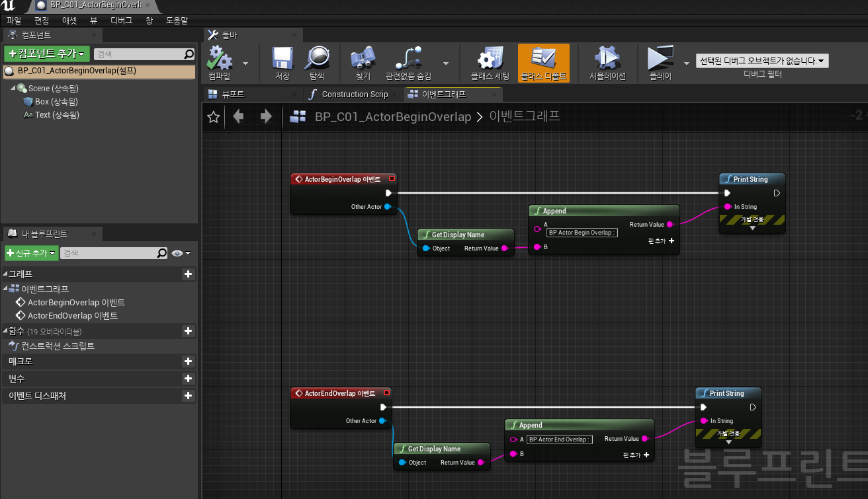Open the Asset (애셋) menu
The height and width of the screenshot is (499, 868).
pos(69,20)
